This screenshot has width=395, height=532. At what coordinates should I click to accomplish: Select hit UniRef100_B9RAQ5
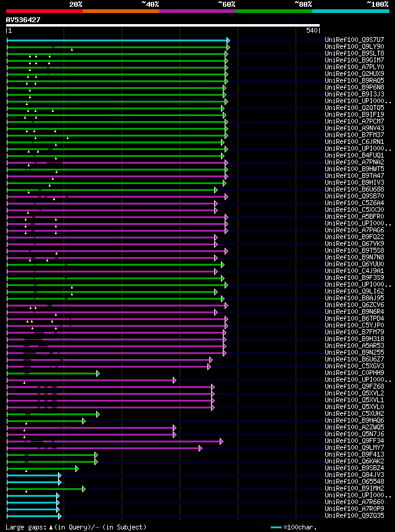click(x=355, y=80)
